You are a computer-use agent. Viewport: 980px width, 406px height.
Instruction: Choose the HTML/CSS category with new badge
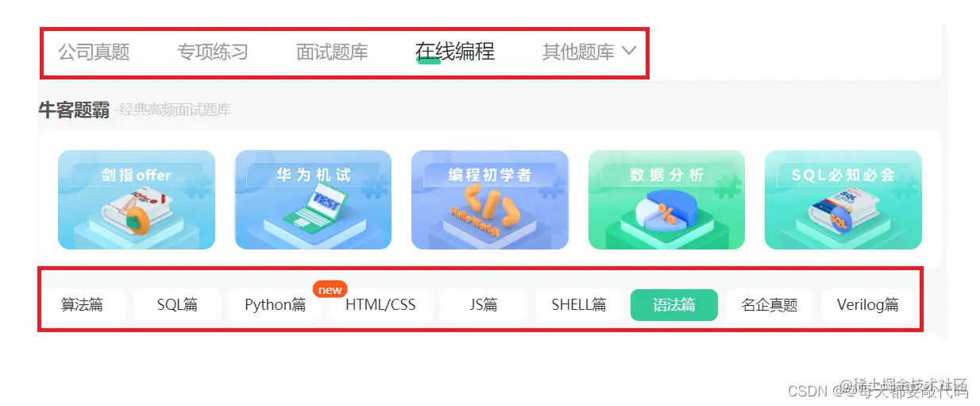[x=380, y=304]
